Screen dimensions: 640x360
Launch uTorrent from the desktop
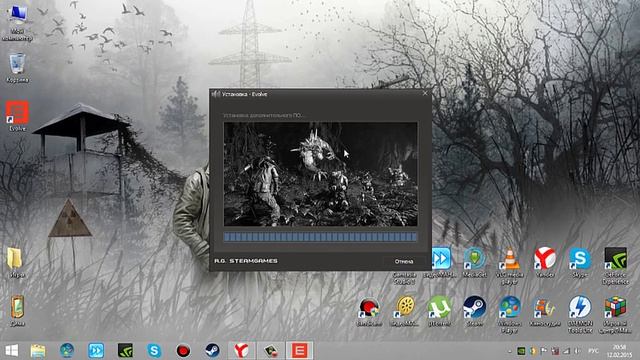pyautogui.click(x=439, y=311)
